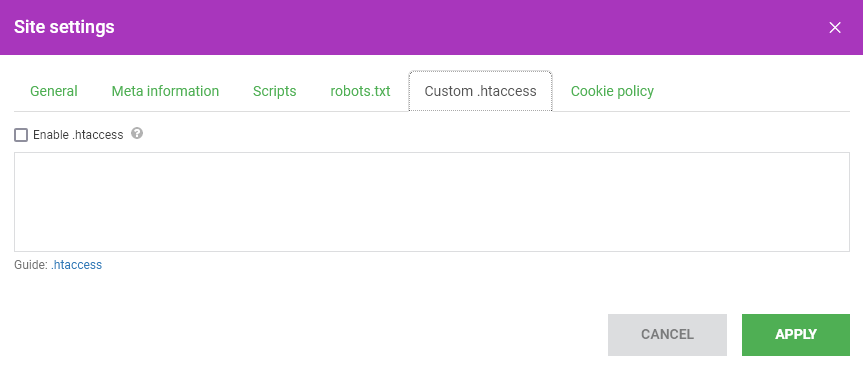Go to the Scripts tab
This screenshot has height=370, width=863.
[275, 91]
